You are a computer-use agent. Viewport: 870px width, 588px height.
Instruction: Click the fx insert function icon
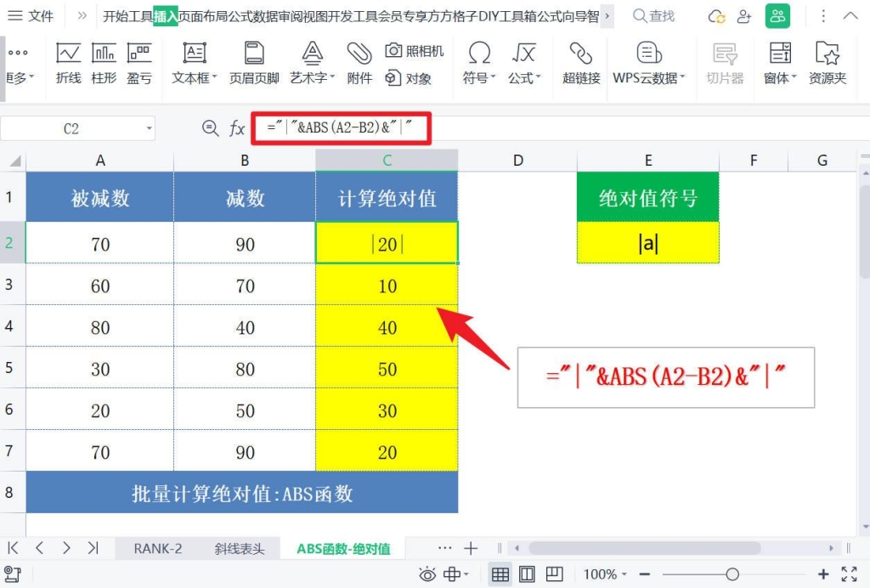pyautogui.click(x=238, y=128)
